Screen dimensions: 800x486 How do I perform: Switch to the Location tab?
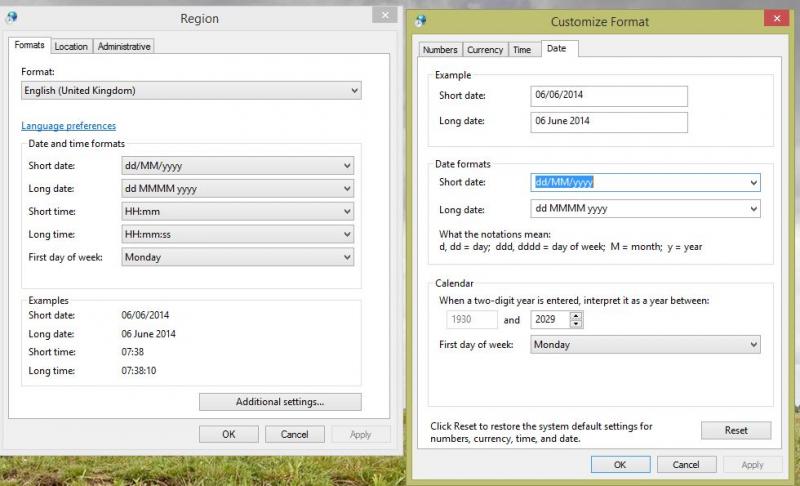[71, 46]
